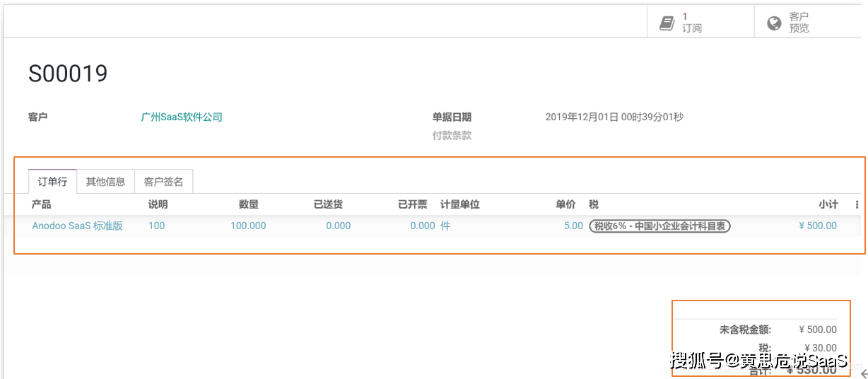Click the arrow icon at bottom right
The height and width of the screenshot is (379, 868).
863,373
